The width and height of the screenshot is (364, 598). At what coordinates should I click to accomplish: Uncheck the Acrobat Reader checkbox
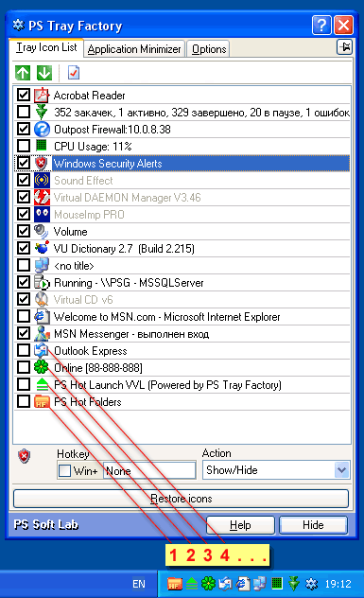24,95
